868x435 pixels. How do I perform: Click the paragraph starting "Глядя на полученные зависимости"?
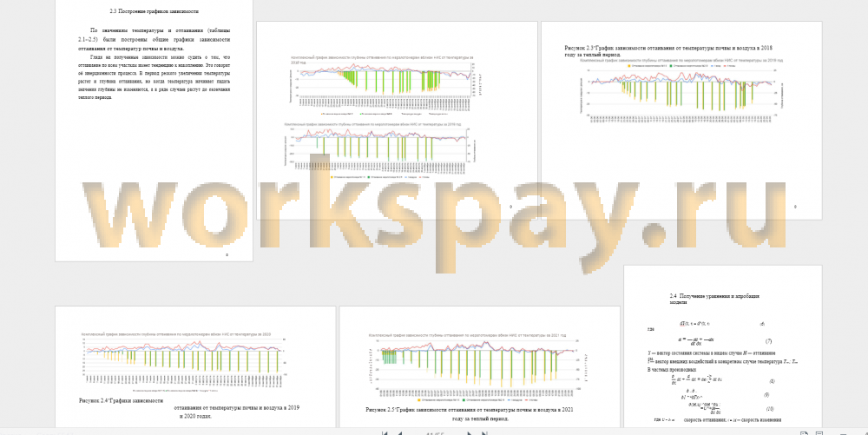(155, 77)
